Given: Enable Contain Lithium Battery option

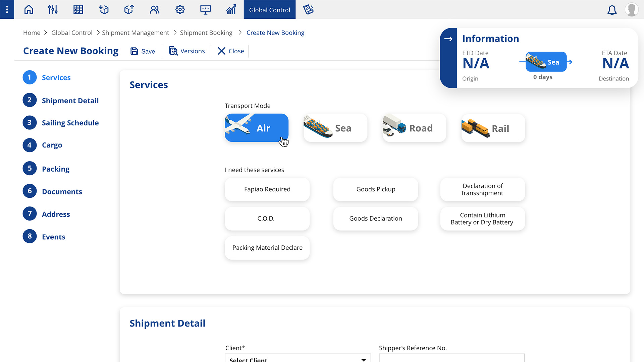Looking at the screenshot, I should (482, 219).
